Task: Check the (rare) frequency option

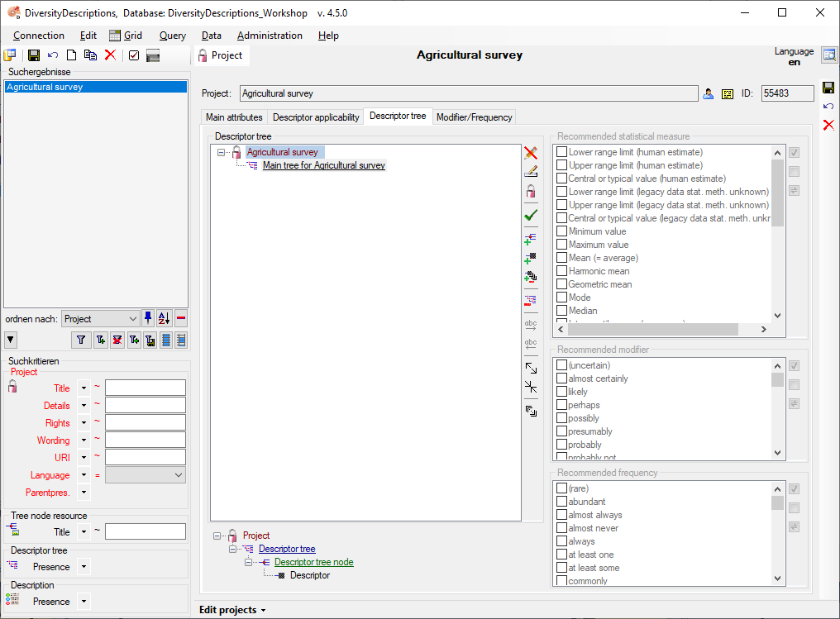Action: click(x=562, y=488)
